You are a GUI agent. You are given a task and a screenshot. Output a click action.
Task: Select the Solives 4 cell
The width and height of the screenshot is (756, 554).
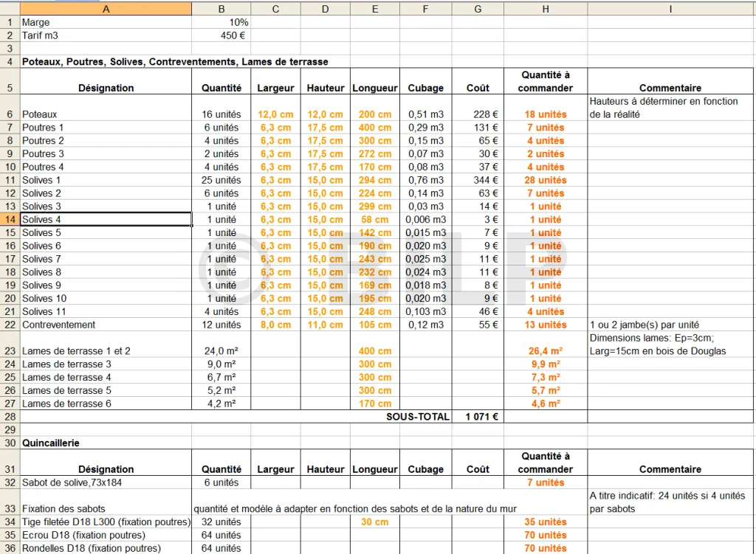[106, 219]
